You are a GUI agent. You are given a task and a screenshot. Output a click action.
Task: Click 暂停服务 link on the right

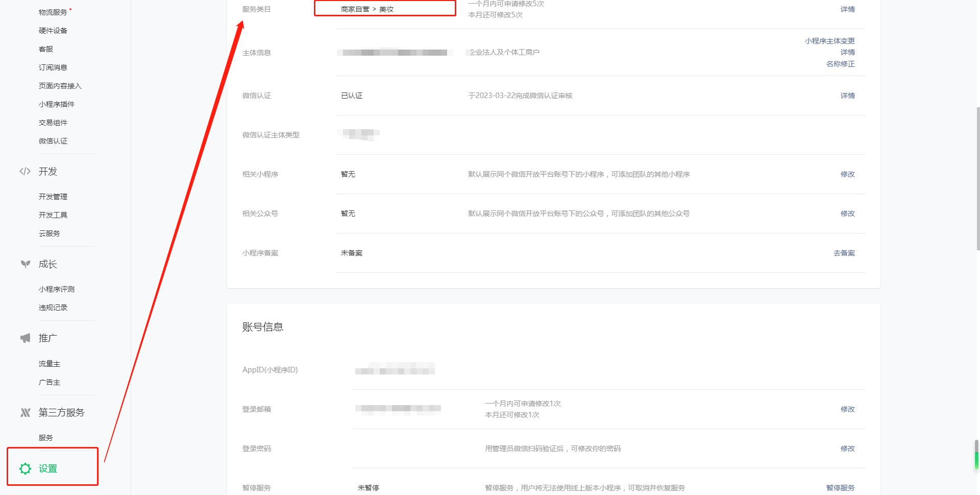[x=840, y=488]
